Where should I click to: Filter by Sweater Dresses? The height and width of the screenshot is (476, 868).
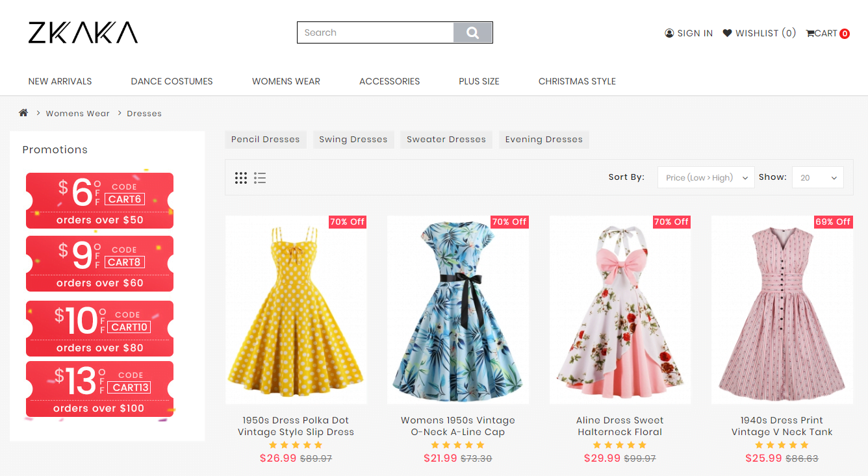(446, 140)
